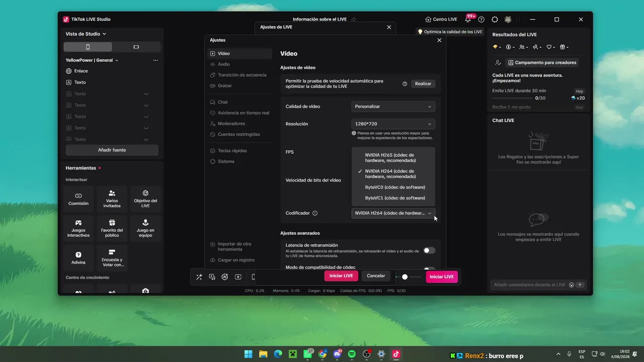This screenshot has width=644, height=362.
Task: Click the new followers stat icon
Action: (x=537, y=47)
